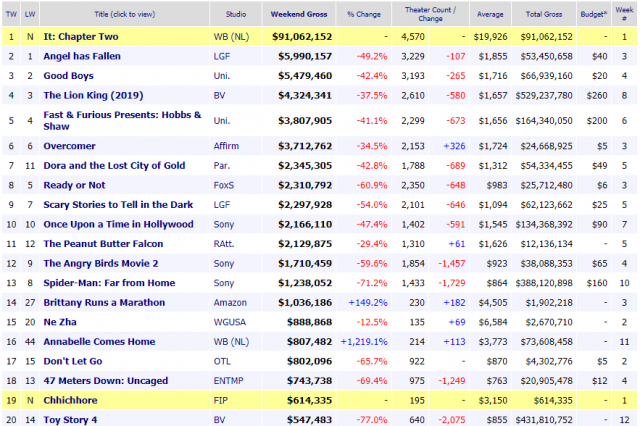
Task: Open the Don't Let Go link
Action: click(73, 362)
